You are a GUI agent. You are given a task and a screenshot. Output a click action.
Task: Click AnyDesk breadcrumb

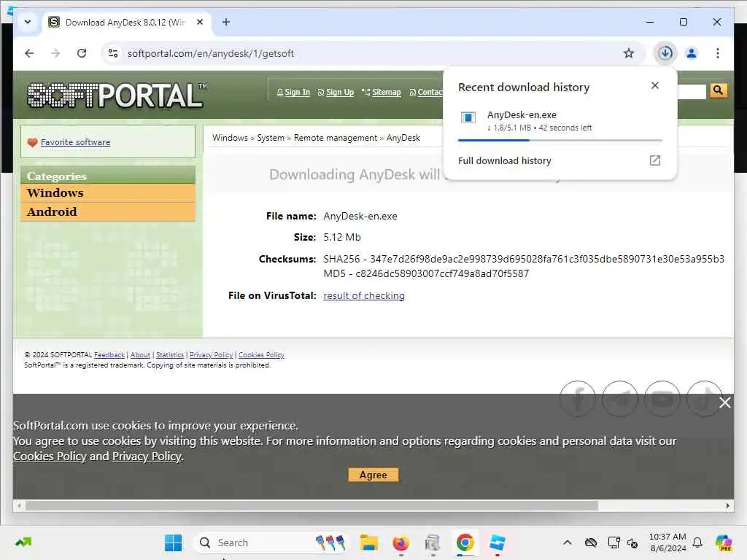coord(403,138)
